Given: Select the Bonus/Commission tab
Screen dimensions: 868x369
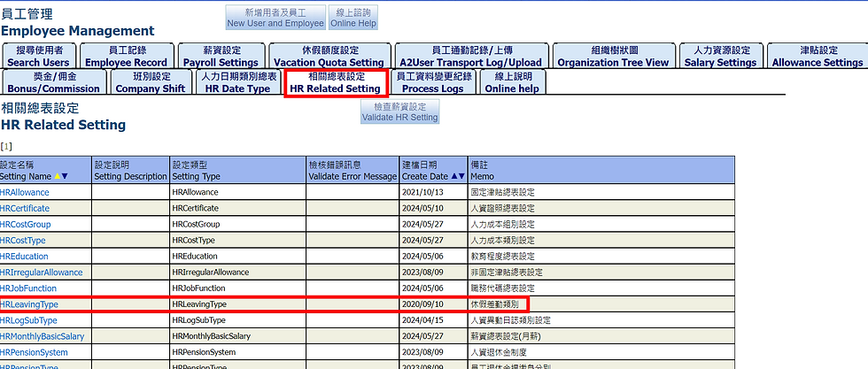Looking at the screenshot, I should [54, 82].
